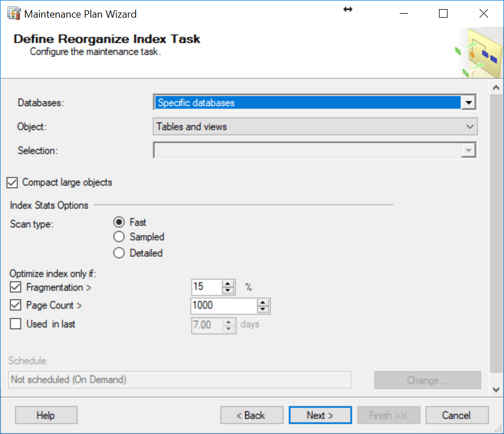
Task: Click the Finish button
Action: pos(389,415)
